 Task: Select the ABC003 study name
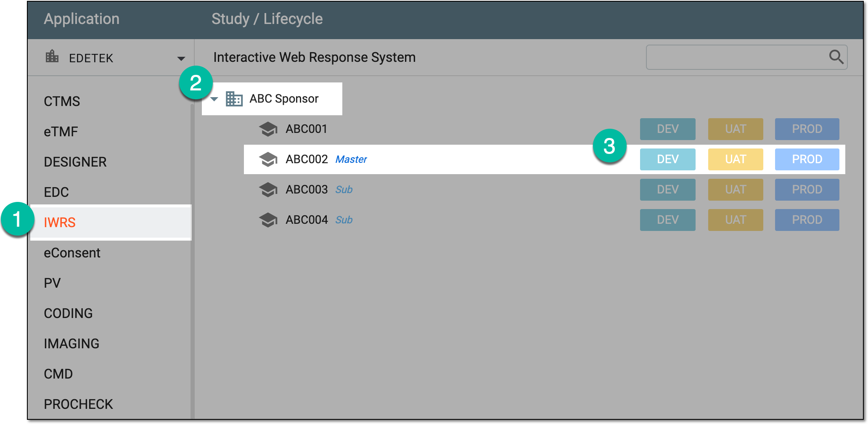click(307, 190)
